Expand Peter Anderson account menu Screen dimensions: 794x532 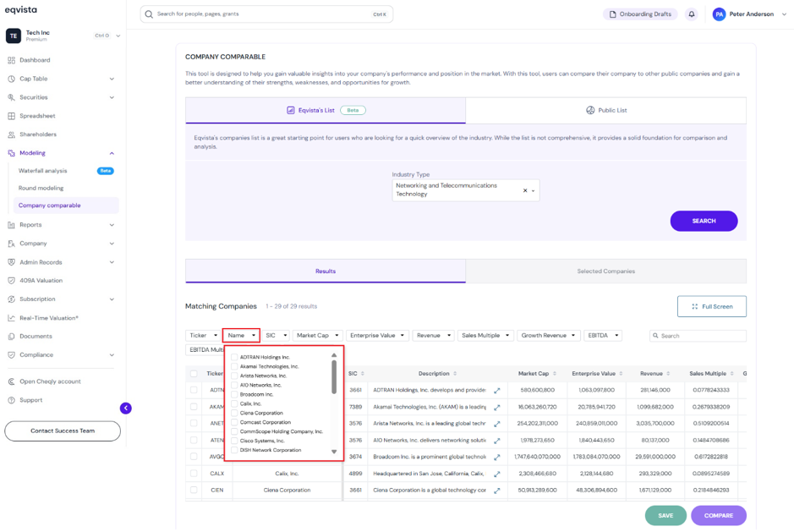(785, 14)
